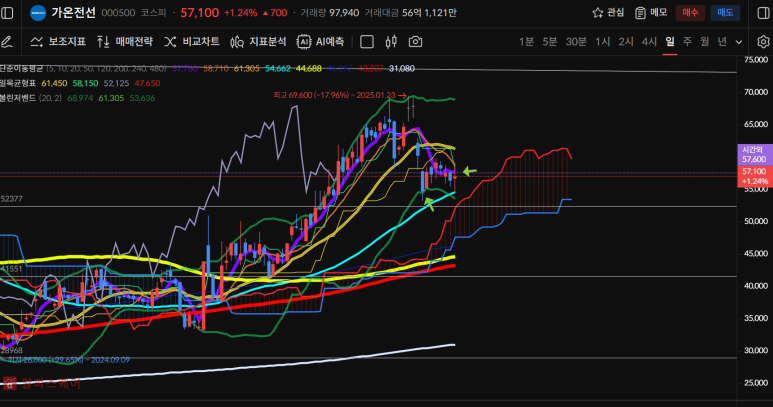Select the 일 daily timeframe

point(669,42)
